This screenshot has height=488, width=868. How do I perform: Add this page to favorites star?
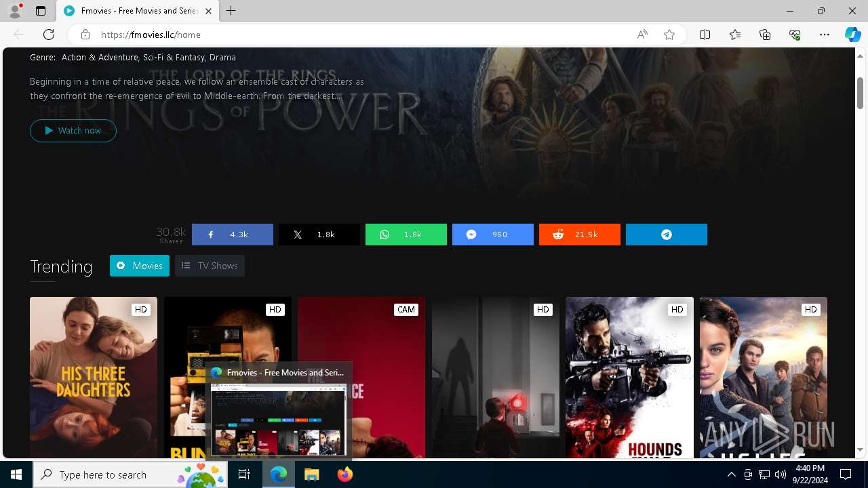point(669,35)
